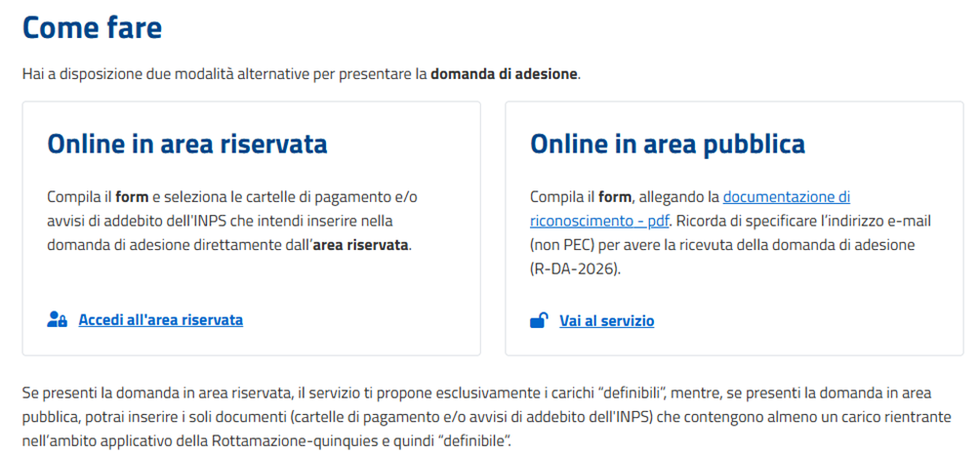980x456 pixels.
Task: Select the Online in area pubblica heading
Action: tap(667, 145)
